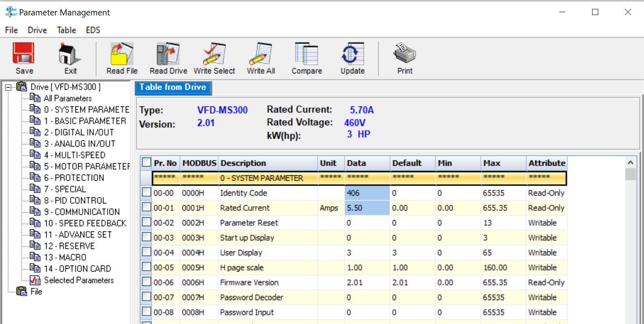This screenshot has width=644, height=324.
Task: Click the 4 - MULTI-SPEED tree icon
Action: 35,155
